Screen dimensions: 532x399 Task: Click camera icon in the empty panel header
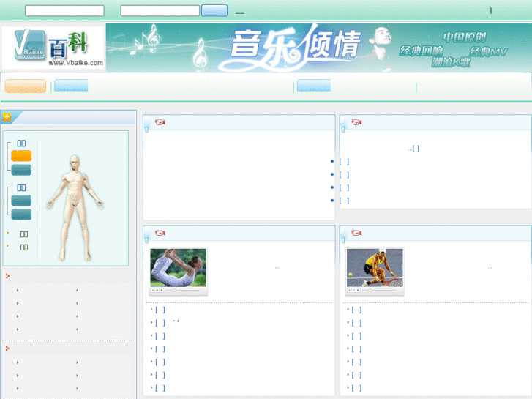pyautogui.click(x=160, y=122)
